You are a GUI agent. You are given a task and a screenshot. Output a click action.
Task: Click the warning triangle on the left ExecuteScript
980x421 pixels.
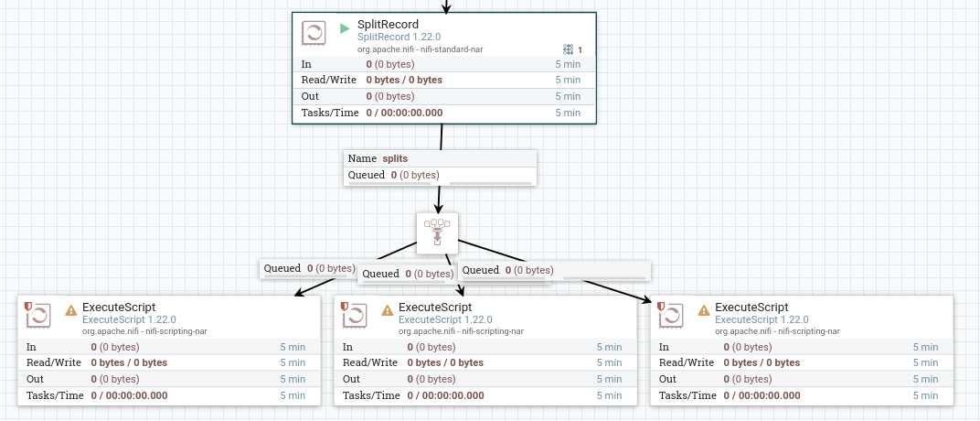pyautogui.click(x=70, y=310)
